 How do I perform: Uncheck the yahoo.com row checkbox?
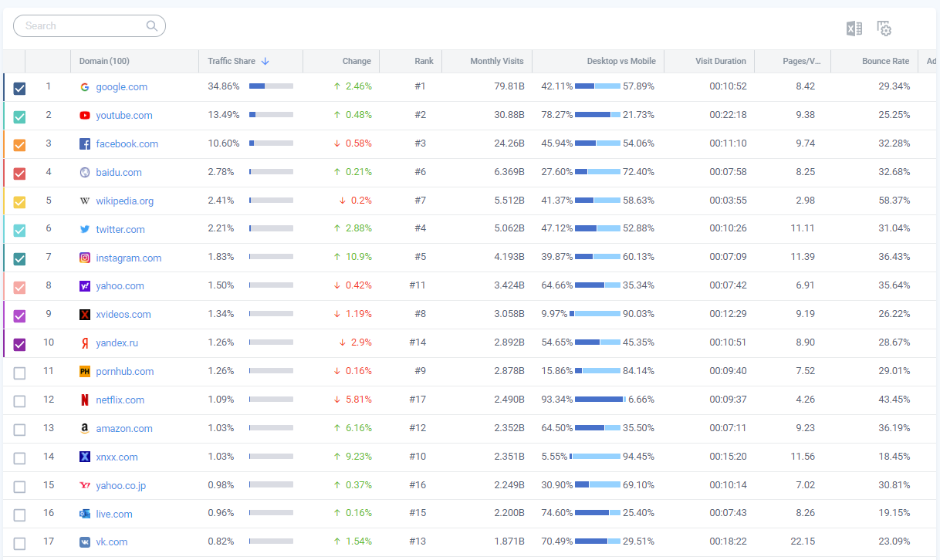(19, 288)
